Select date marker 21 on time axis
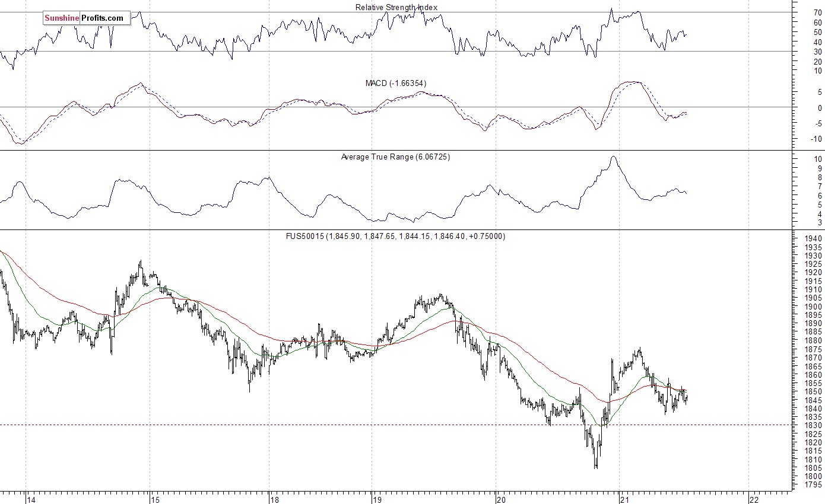This screenshot has width=825, height=504. [624, 499]
